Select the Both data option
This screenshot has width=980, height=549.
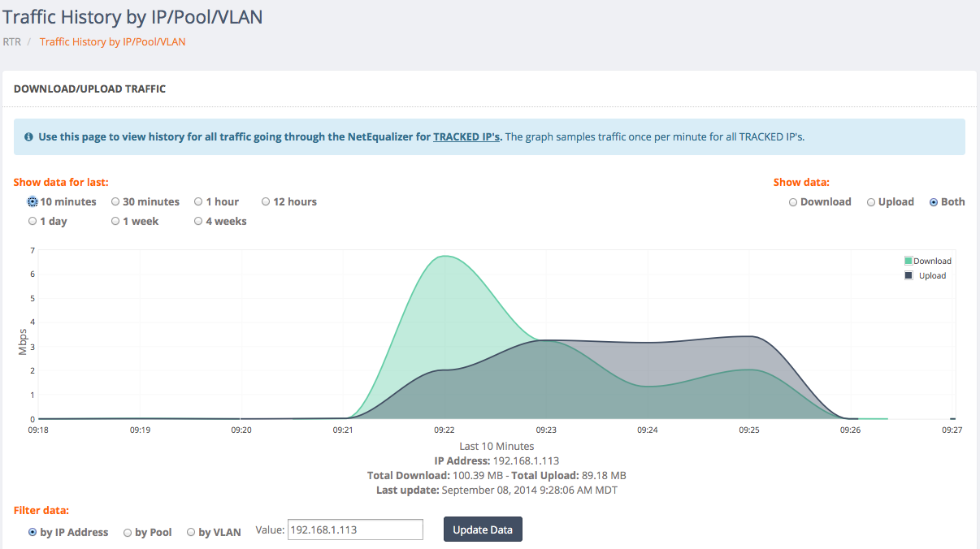[x=934, y=202]
